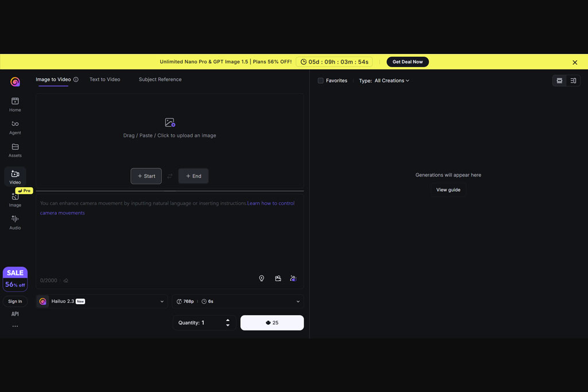Click the View guide button
This screenshot has width=588, height=392.
[448, 190]
